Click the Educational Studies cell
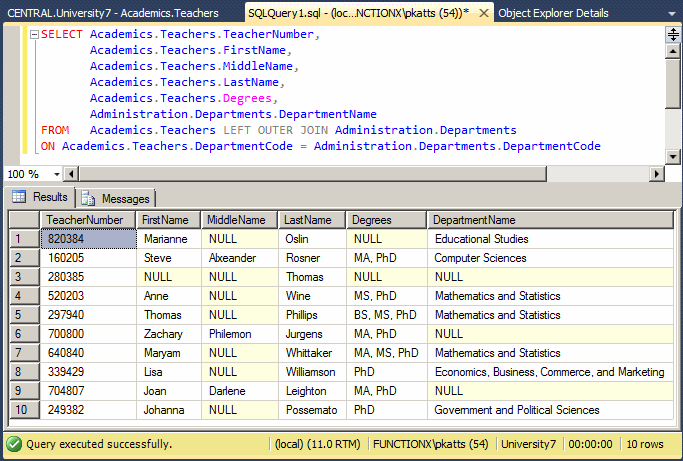Image resolution: width=683 pixels, height=461 pixels. pos(551,239)
